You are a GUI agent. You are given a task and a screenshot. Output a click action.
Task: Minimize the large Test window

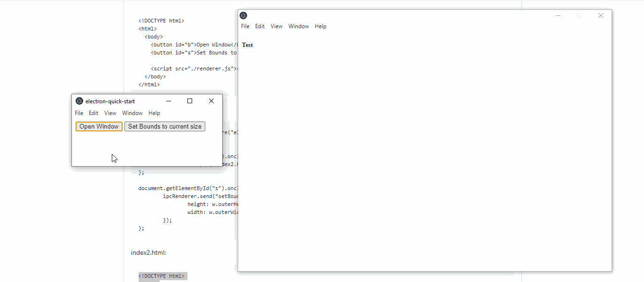pos(558,15)
